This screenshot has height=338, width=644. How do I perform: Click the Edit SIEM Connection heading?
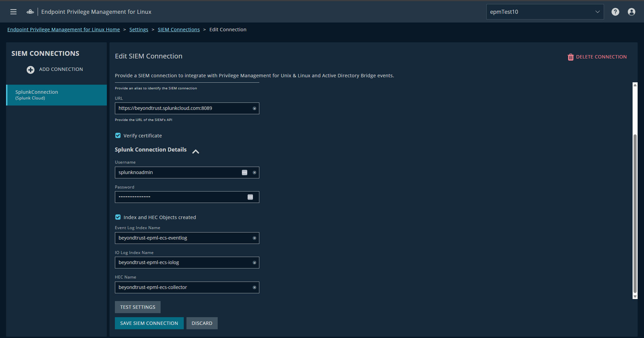coord(148,56)
